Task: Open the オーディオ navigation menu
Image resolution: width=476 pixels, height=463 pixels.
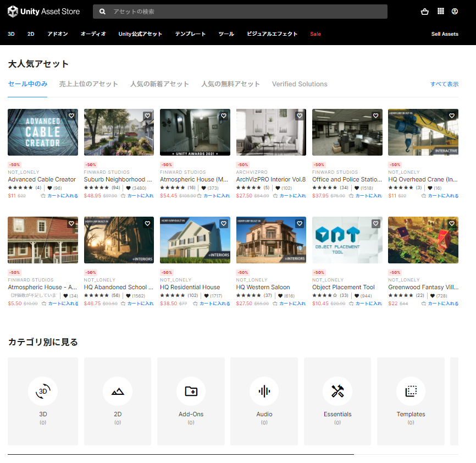Action: coord(93,34)
